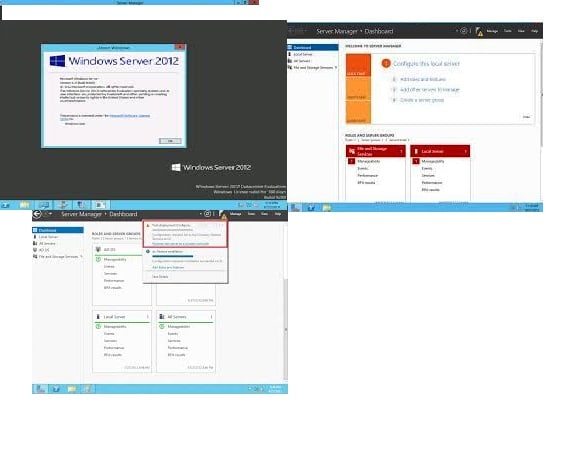566x474 pixels.
Task: Open the green All Servers tile header
Action: [x=186, y=317]
